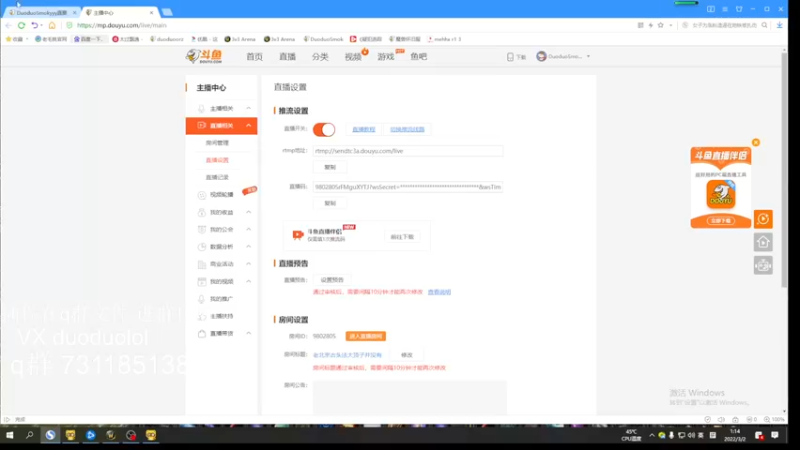Click 数据分析 clock icon in sidebar
This screenshot has height=450, width=800.
(202, 246)
